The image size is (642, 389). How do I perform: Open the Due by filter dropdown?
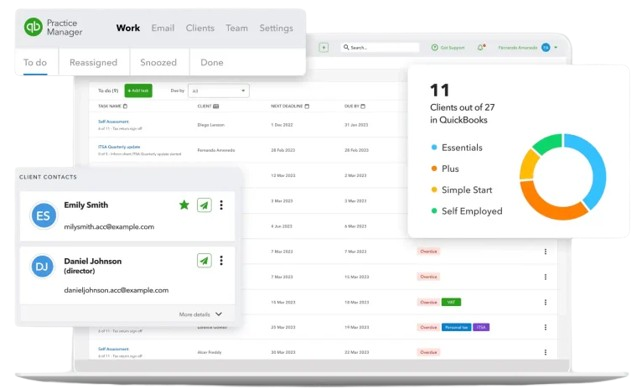[218, 90]
